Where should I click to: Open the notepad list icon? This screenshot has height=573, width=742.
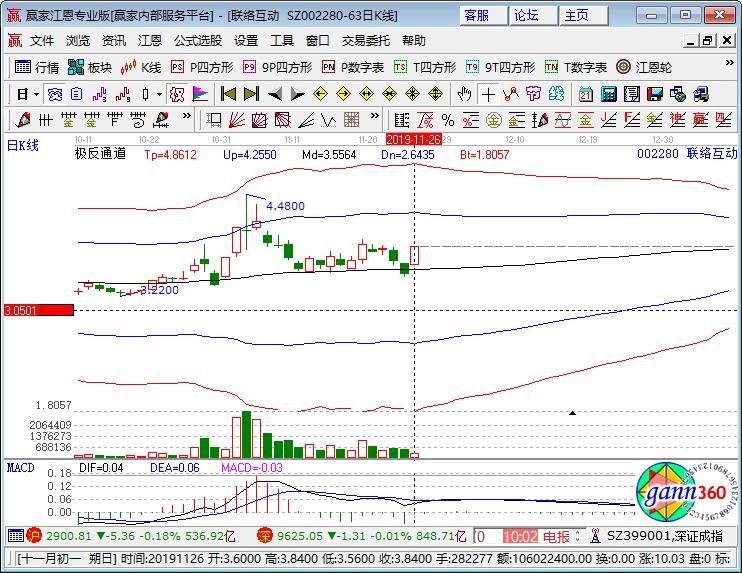(632, 94)
